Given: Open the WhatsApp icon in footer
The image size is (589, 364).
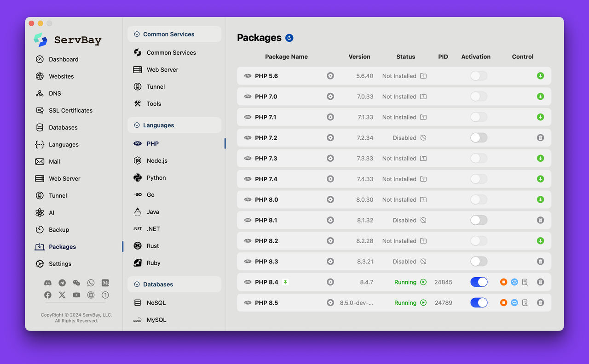Looking at the screenshot, I should tap(91, 283).
